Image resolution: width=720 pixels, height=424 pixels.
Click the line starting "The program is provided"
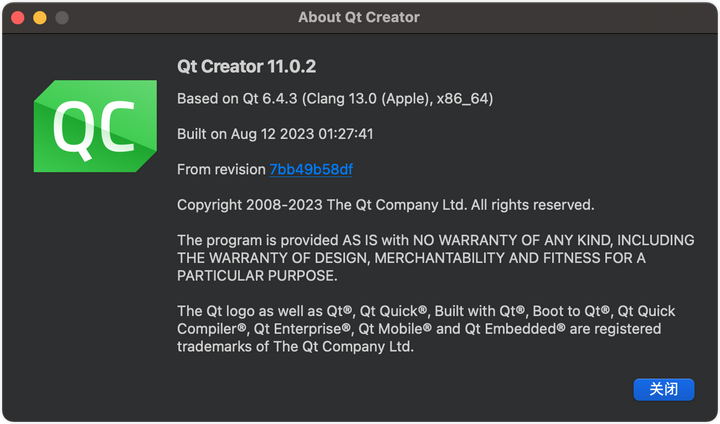(x=435, y=240)
